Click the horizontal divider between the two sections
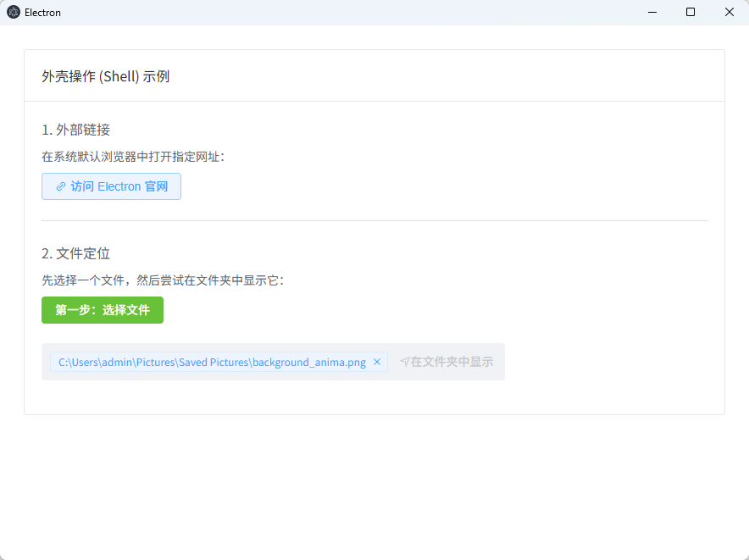This screenshot has height=560, width=749. pyautogui.click(x=374, y=220)
